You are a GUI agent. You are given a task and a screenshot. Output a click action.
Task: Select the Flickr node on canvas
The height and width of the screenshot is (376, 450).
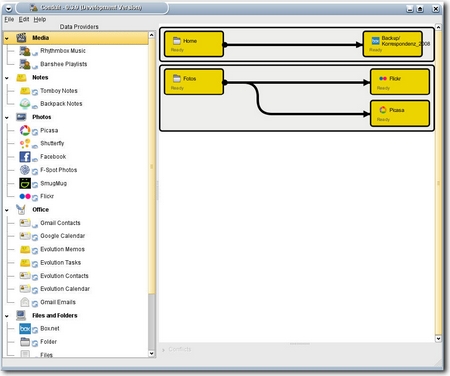[x=400, y=82]
